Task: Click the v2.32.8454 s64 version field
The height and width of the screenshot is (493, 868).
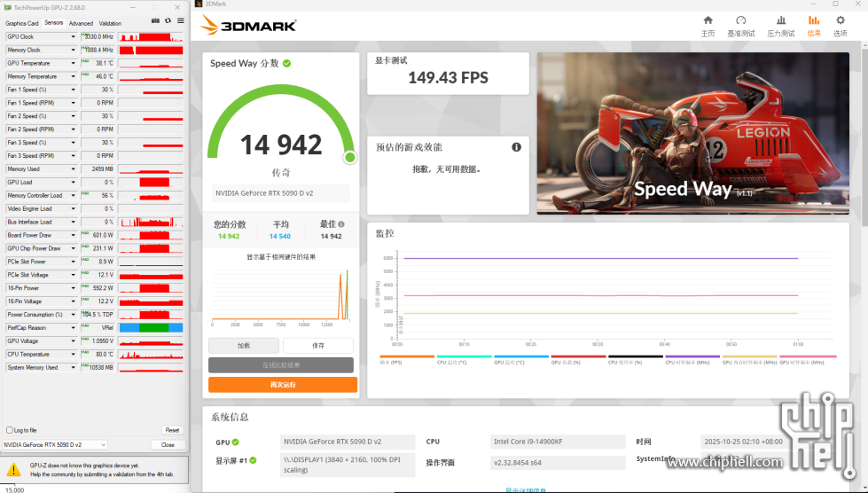Action: [558, 463]
